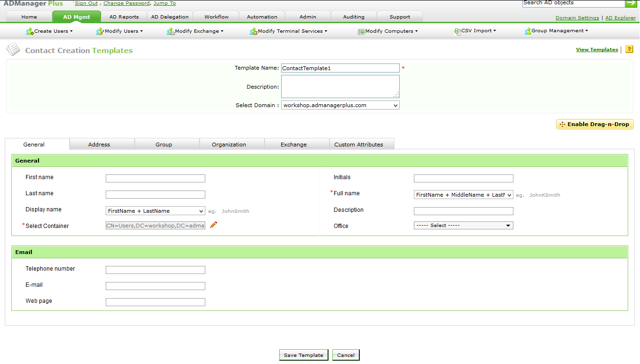The height and width of the screenshot is (364, 640).
Task: Expand the Group Management menu
Action: click(x=560, y=31)
